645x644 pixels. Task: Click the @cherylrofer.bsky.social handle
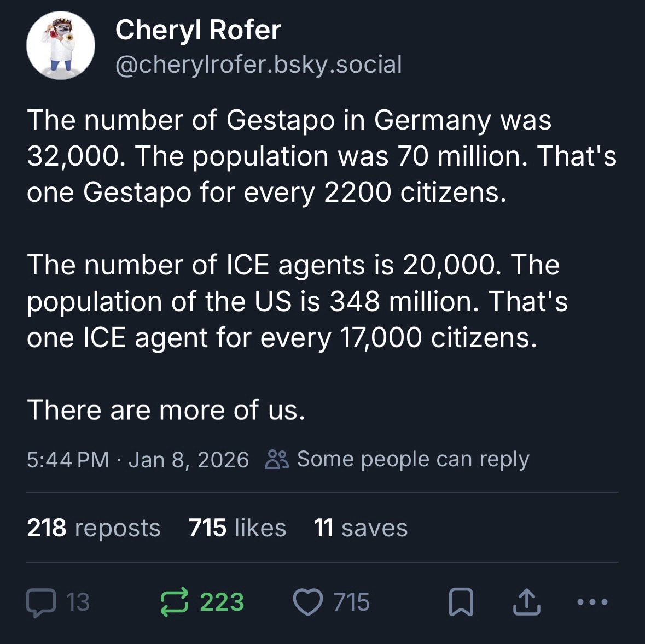[x=258, y=65]
